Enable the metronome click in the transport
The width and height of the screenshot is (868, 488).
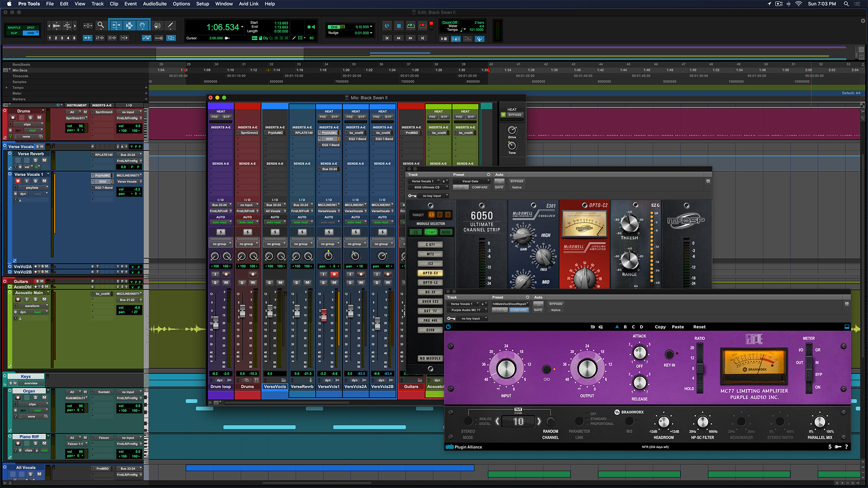pyautogui.click(x=456, y=39)
